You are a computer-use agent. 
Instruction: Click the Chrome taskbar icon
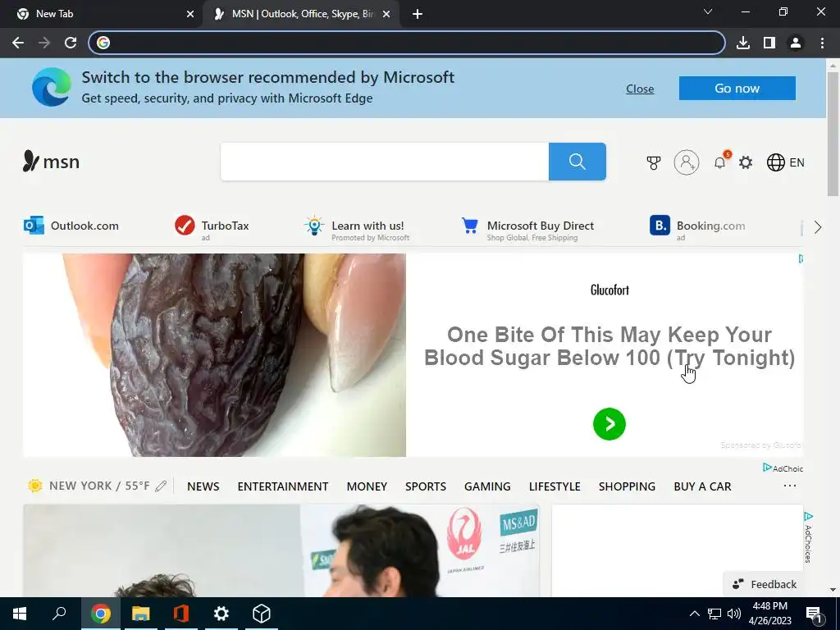point(100,614)
